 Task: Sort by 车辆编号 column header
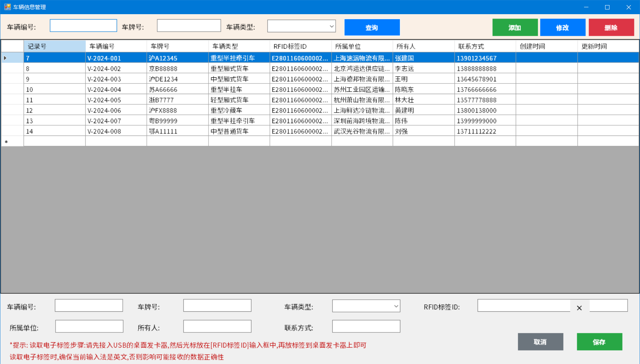[x=116, y=46]
